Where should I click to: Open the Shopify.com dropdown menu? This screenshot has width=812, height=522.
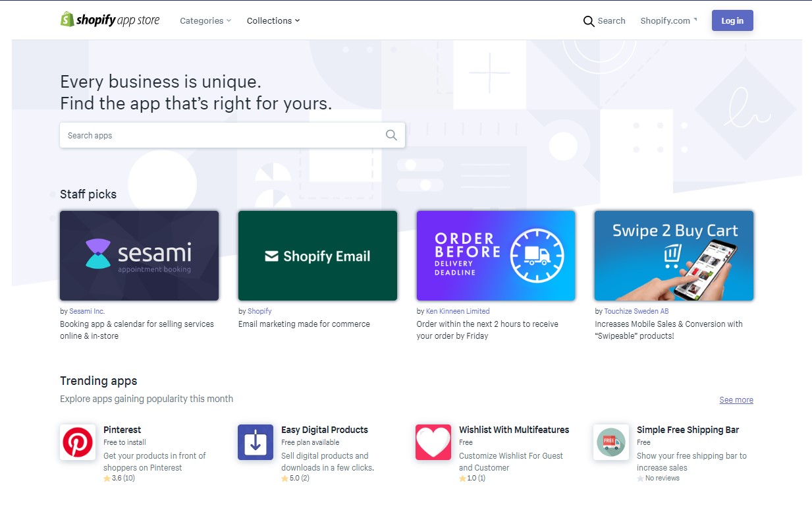point(668,20)
